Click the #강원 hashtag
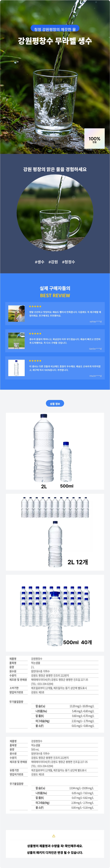The width and height of the screenshot is (110, 868). coord(53,262)
